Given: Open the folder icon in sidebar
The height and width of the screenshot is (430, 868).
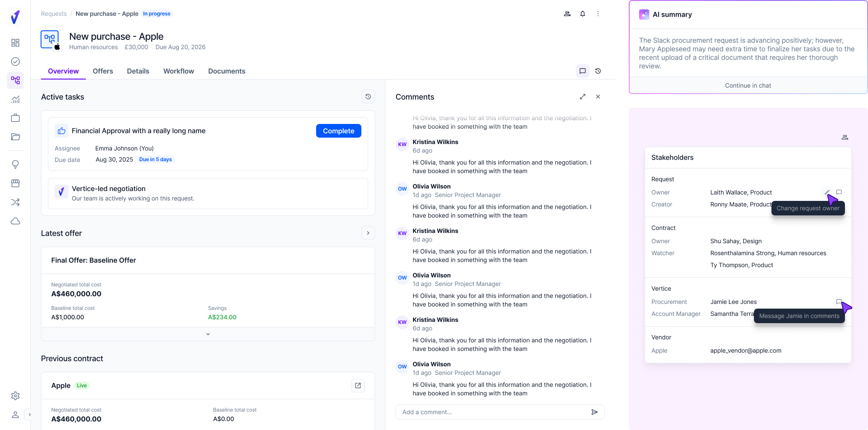Looking at the screenshot, I should pyautogui.click(x=15, y=137).
